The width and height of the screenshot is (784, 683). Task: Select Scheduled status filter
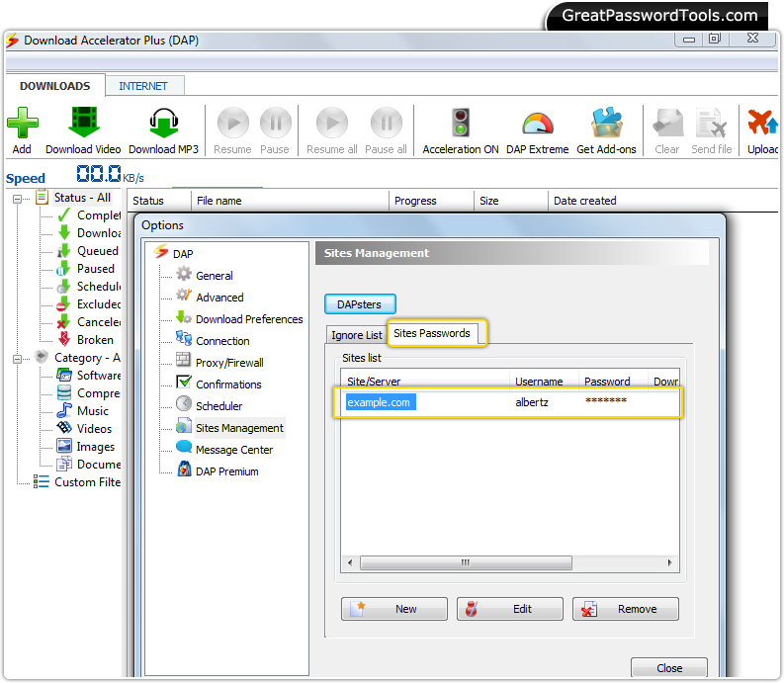pyautogui.click(x=89, y=287)
